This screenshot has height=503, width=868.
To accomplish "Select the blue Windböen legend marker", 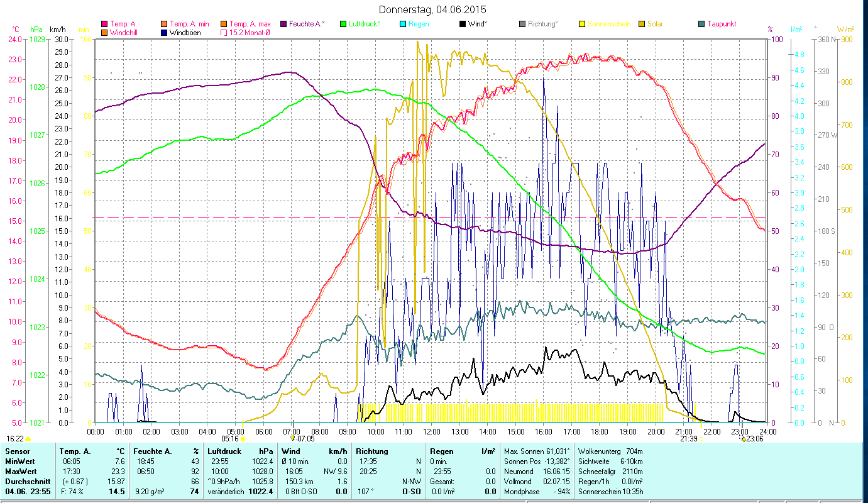I will (164, 32).
